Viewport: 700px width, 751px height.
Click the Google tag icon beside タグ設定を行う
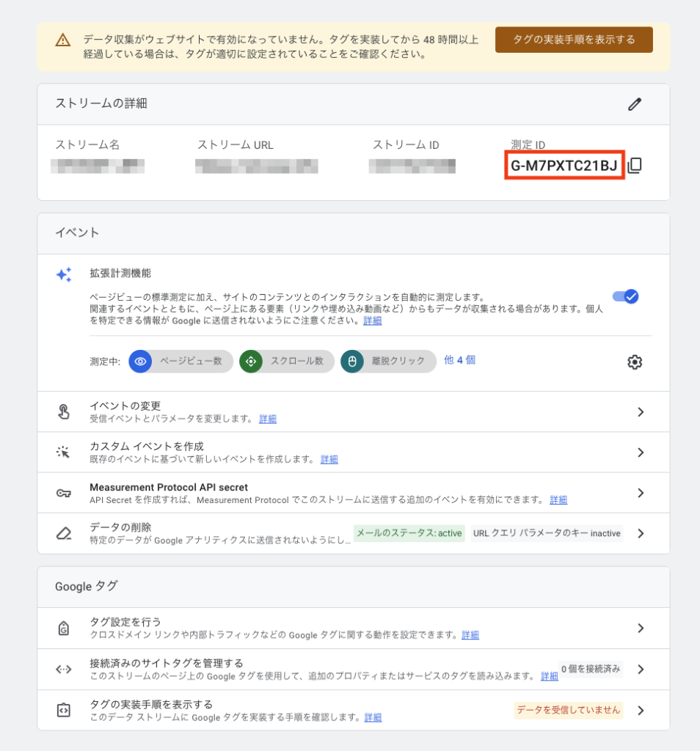coord(64,629)
